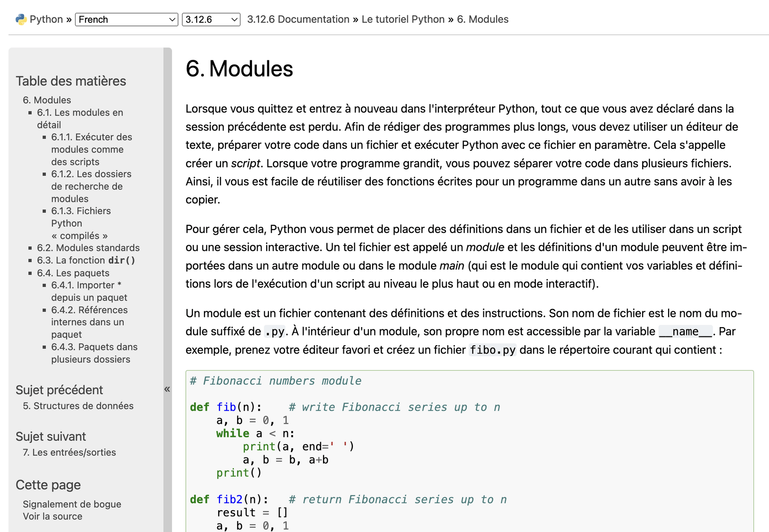This screenshot has height=532, width=769.
Task: Navigate to 6.4. Les paquets
Action: [x=73, y=273]
